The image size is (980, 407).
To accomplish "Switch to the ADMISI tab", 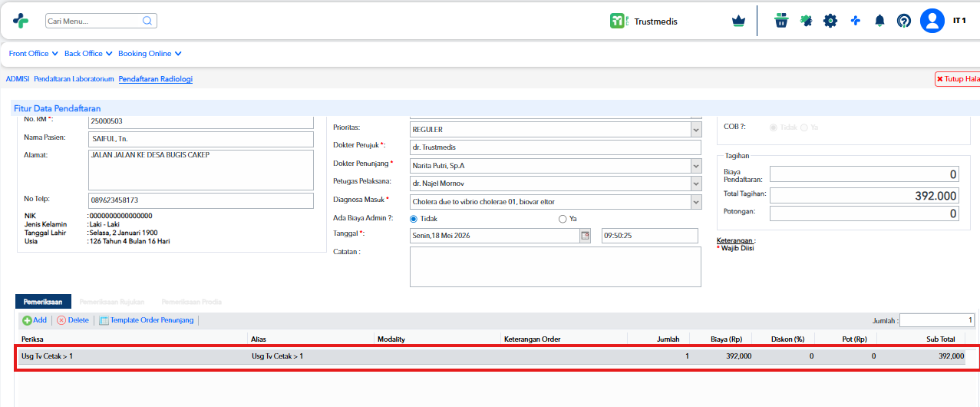I will coord(18,79).
